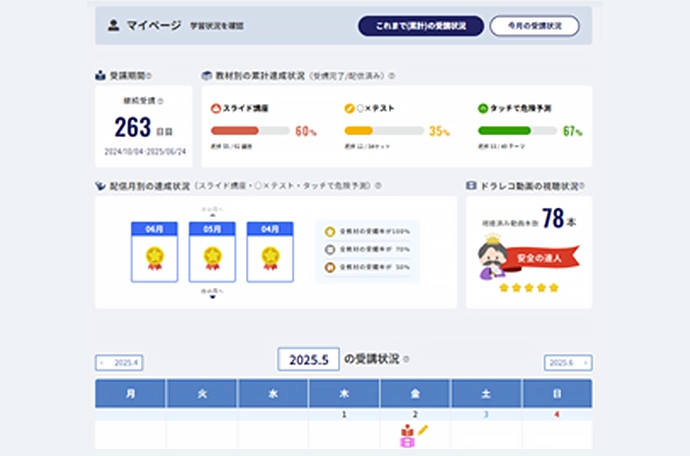Click the bronze 50% legend medal icon
The image size is (690, 456).
[x=330, y=267]
